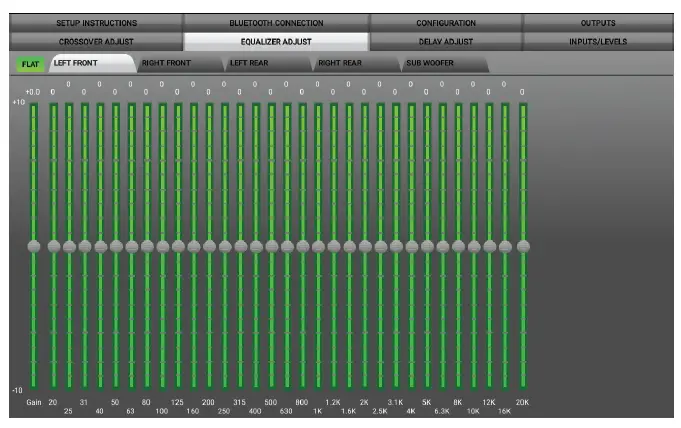Click the 4K band slider knob
Screen dimensions: 681x428
click(x=412, y=246)
